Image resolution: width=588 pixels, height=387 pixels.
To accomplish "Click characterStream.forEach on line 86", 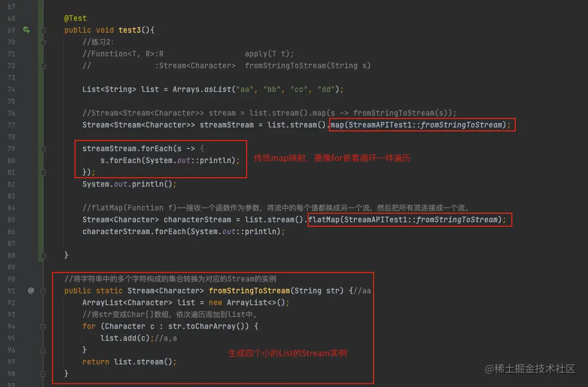I will click(134, 231).
